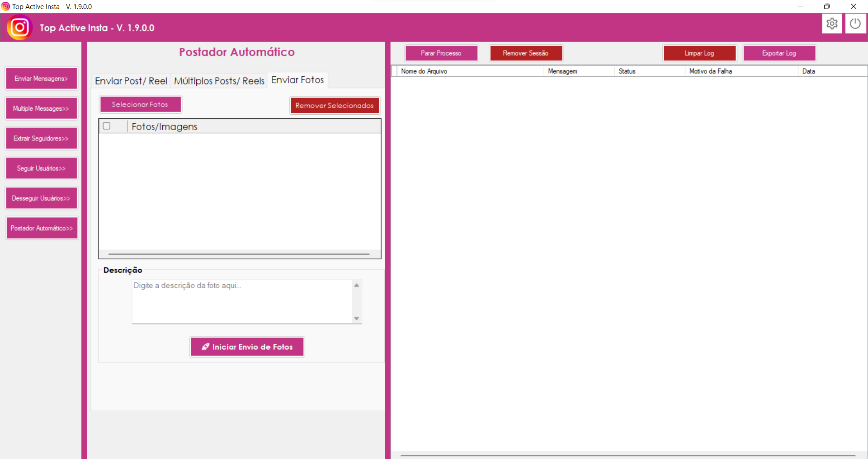Open the Múltiplos Posts/ Reels tab

point(219,81)
